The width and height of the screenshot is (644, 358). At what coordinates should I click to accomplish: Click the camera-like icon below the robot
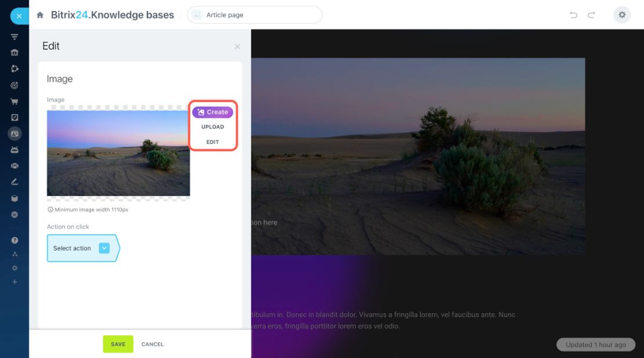click(15, 166)
